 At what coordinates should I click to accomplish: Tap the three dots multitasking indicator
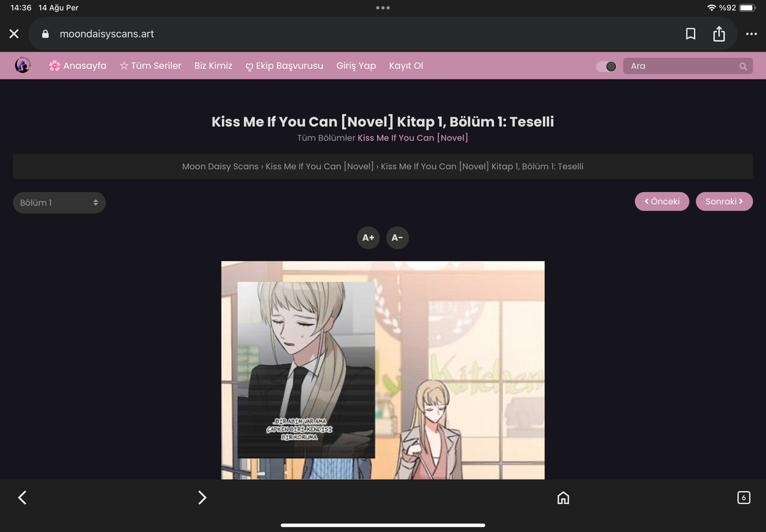pyautogui.click(x=383, y=8)
